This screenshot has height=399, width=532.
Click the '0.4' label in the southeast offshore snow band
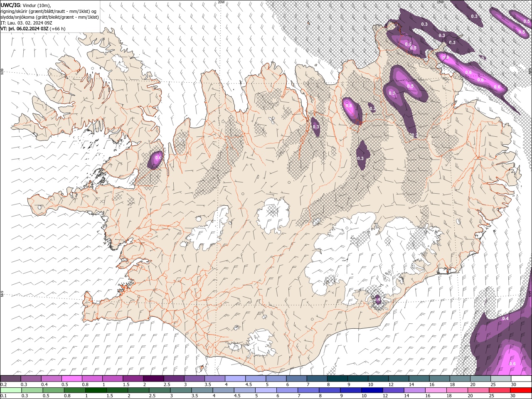[x=505, y=318]
